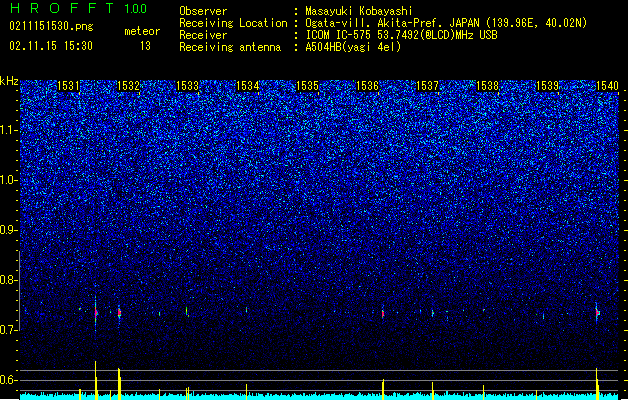629x400 pixels.
Task: Click the version number 1.0.0
Action: [135, 9]
